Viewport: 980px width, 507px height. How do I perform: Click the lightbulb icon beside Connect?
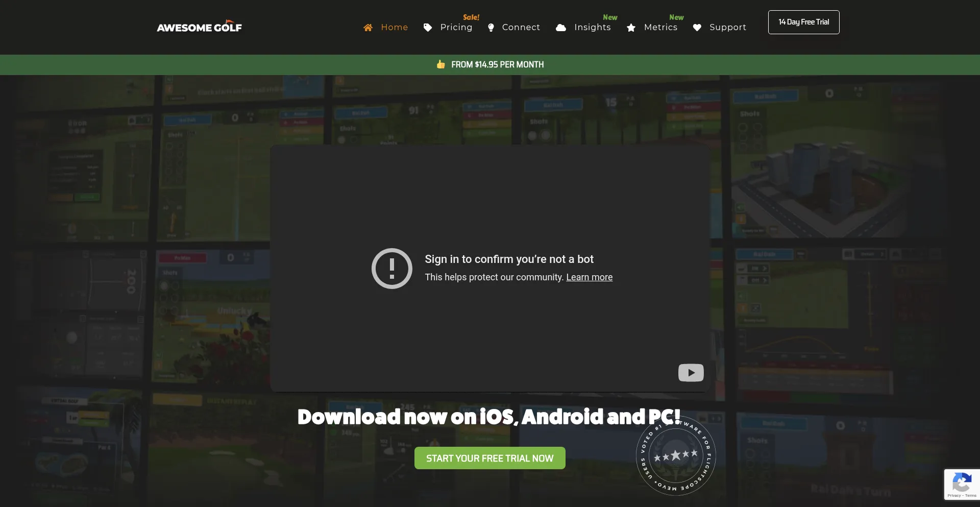491,28
